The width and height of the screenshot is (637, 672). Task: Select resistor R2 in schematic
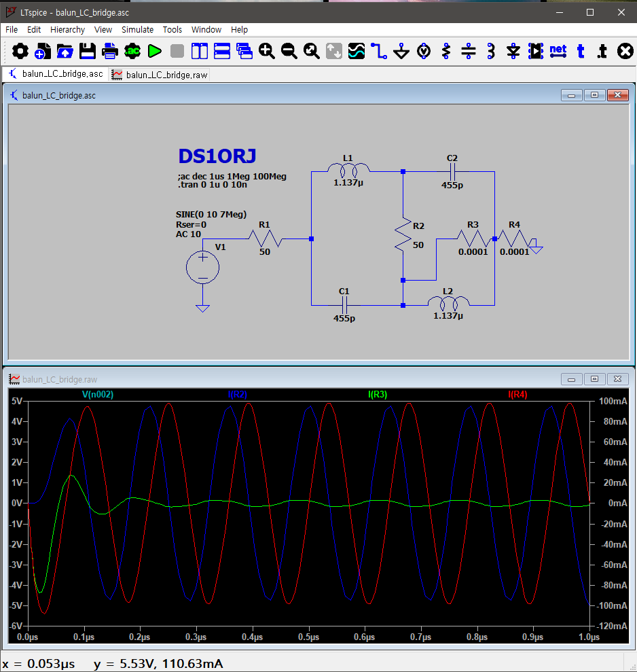click(403, 234)
